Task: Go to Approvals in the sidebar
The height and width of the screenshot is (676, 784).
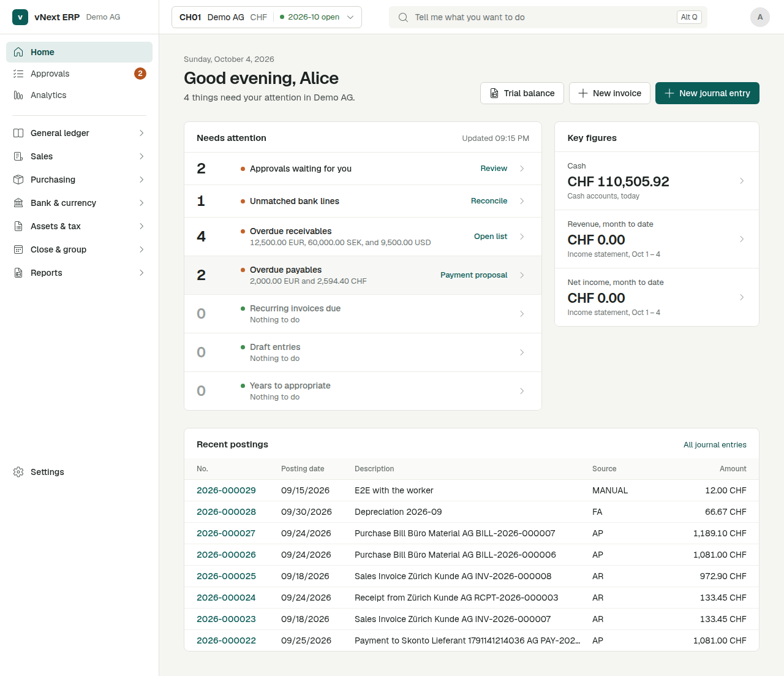Action: (80, 74)
